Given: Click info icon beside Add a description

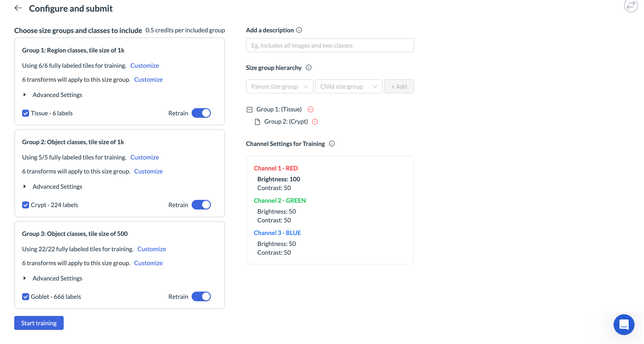Looking at the screenshot, I should pyautogui.click(x=299, y=30).
